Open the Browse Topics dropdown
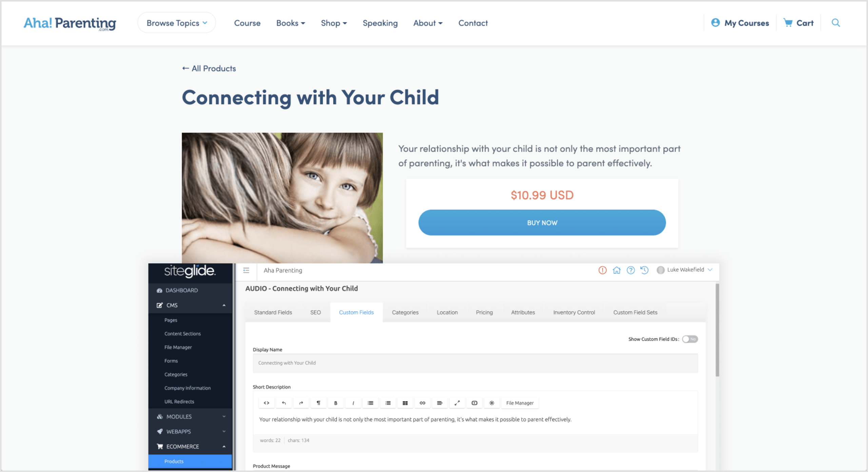The width and height of the screenshot is (868, 472). (176, 23)
